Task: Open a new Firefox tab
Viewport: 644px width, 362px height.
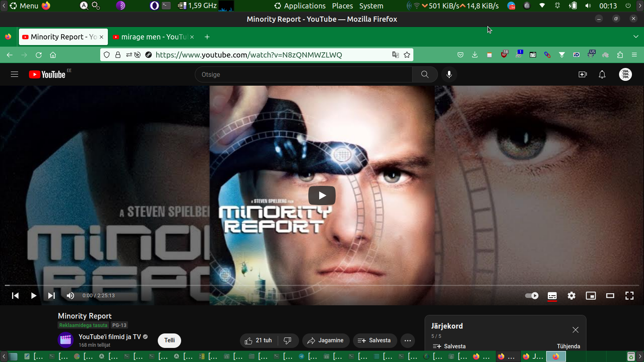Action: [x=207, y=37]
